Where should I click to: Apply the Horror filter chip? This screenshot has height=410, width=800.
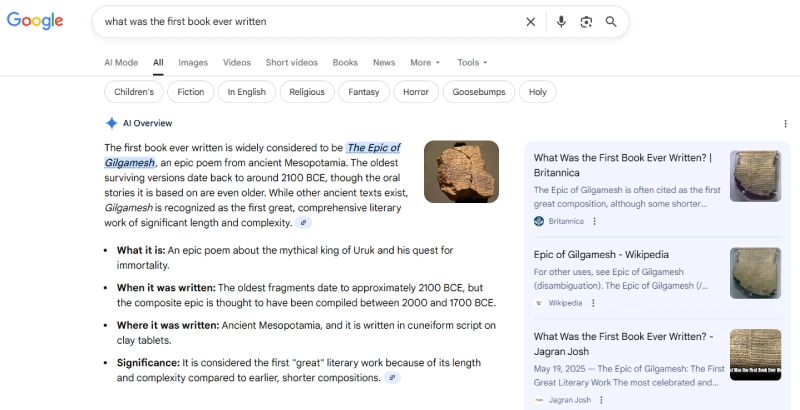tap(416, 92)
